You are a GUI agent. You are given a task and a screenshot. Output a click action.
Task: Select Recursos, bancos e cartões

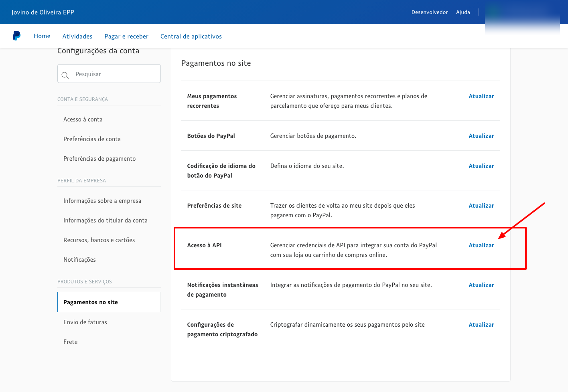99,240
